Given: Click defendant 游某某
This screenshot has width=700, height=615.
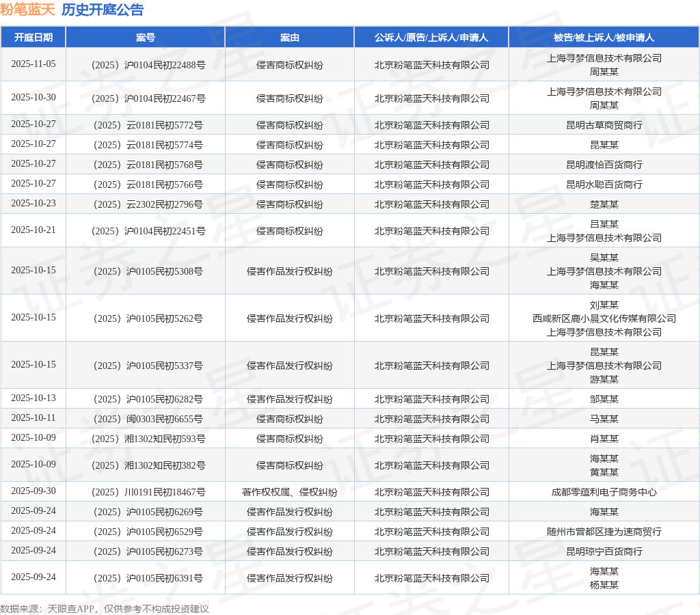Looking at the screenshot, I should pos(604,379).
